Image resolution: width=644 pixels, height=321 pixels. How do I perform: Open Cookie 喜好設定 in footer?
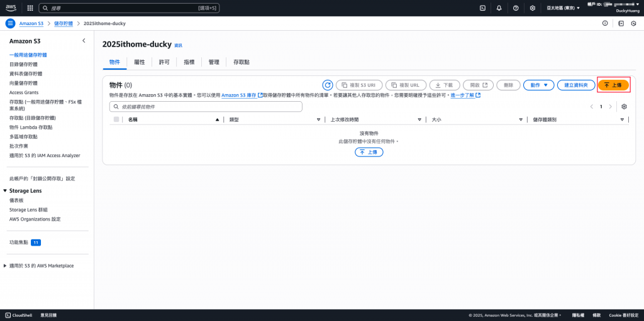624,315
